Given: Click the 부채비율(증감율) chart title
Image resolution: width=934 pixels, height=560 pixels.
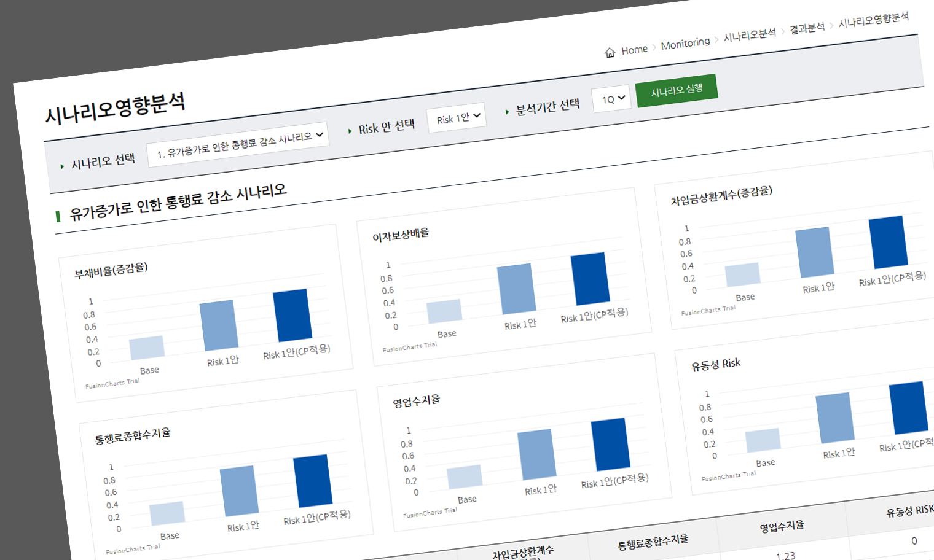Looking at the screenshot, I should [x=111, y=270].
